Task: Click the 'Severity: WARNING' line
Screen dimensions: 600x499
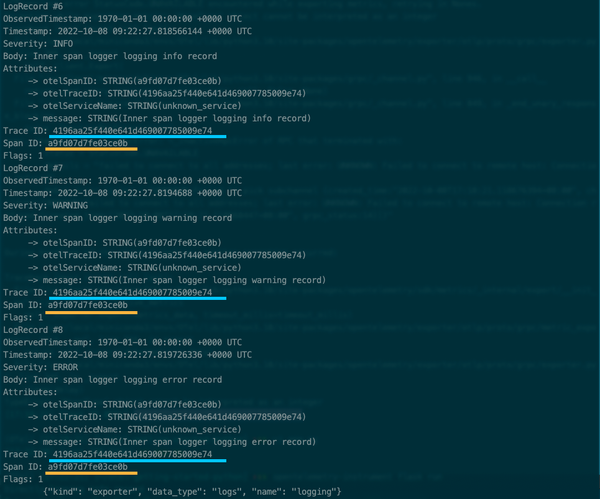Action: pyautogui.click(x=45, y=205)
